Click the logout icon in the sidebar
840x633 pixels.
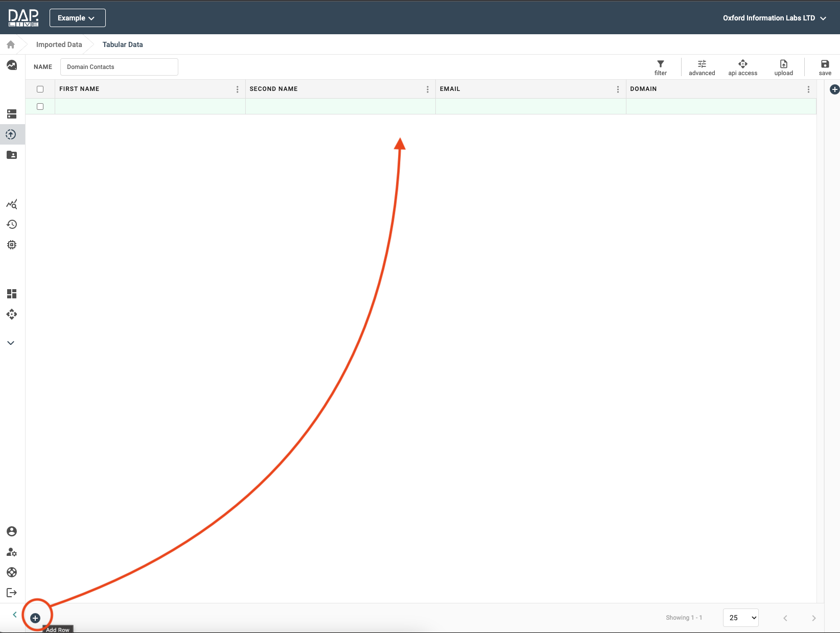pyautogui.click(x=11, y=593)
